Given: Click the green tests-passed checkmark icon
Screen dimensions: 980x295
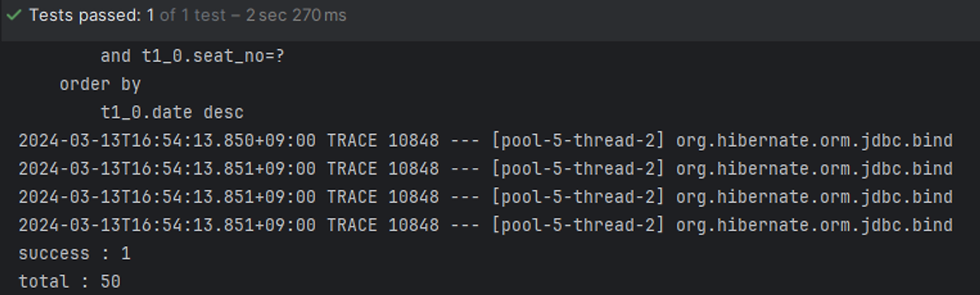Looking at the screenshot, I should 13,15.
